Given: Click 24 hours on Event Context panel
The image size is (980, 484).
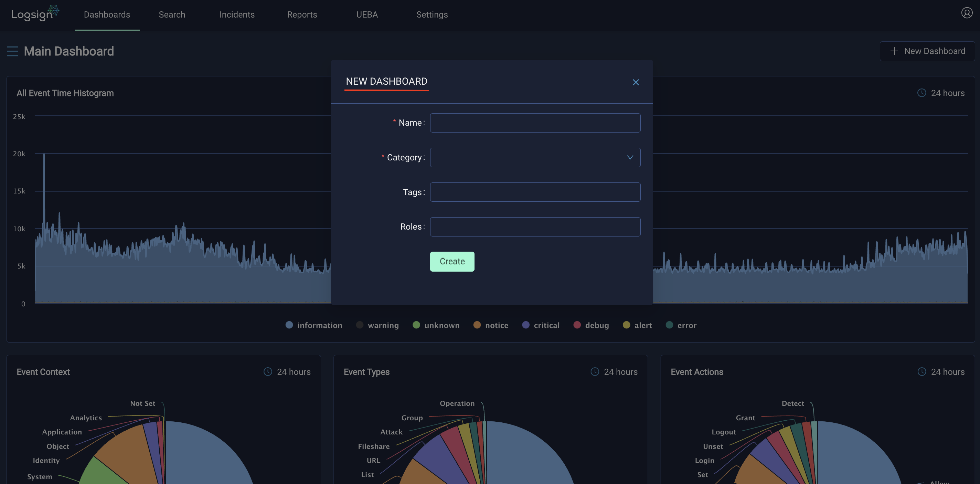Looking at the screenshot, I should (294, 372).
